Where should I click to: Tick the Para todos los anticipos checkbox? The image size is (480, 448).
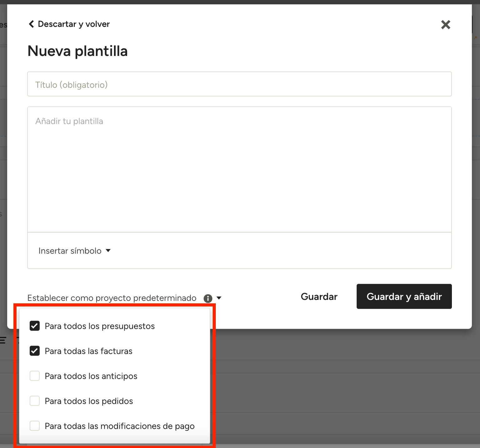[35, 376]
